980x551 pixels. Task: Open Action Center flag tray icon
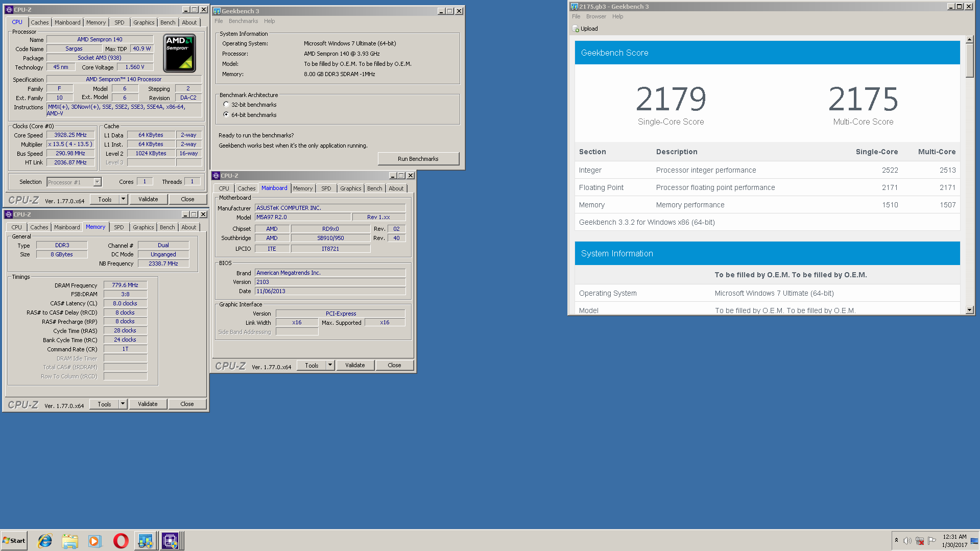click(932, 541)
